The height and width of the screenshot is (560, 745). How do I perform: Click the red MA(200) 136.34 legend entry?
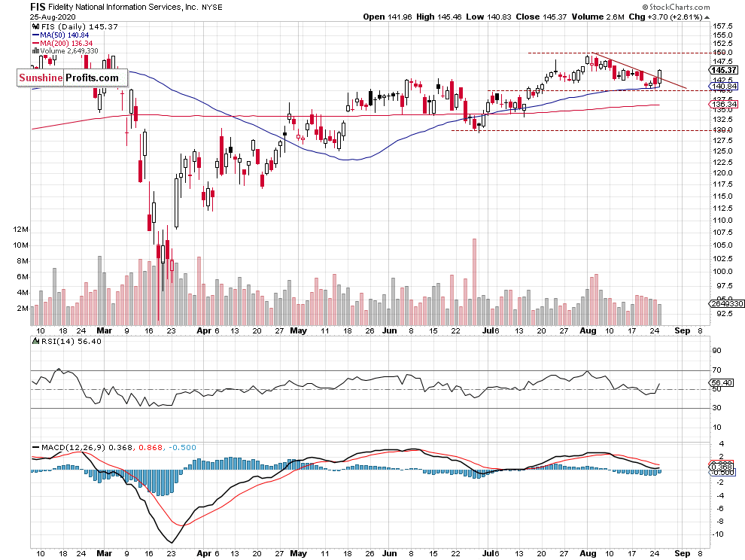(x=62, y=43)
